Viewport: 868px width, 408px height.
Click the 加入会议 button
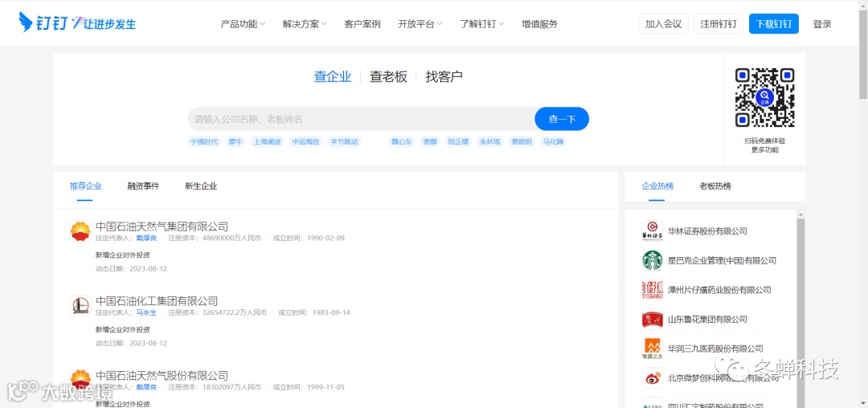[663, 24]
